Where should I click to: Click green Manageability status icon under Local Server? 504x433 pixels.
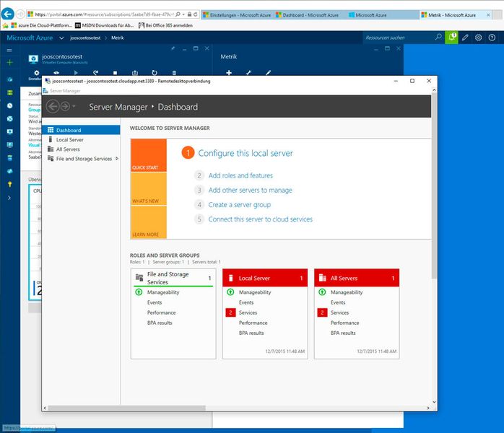click(x=230, y=292)
